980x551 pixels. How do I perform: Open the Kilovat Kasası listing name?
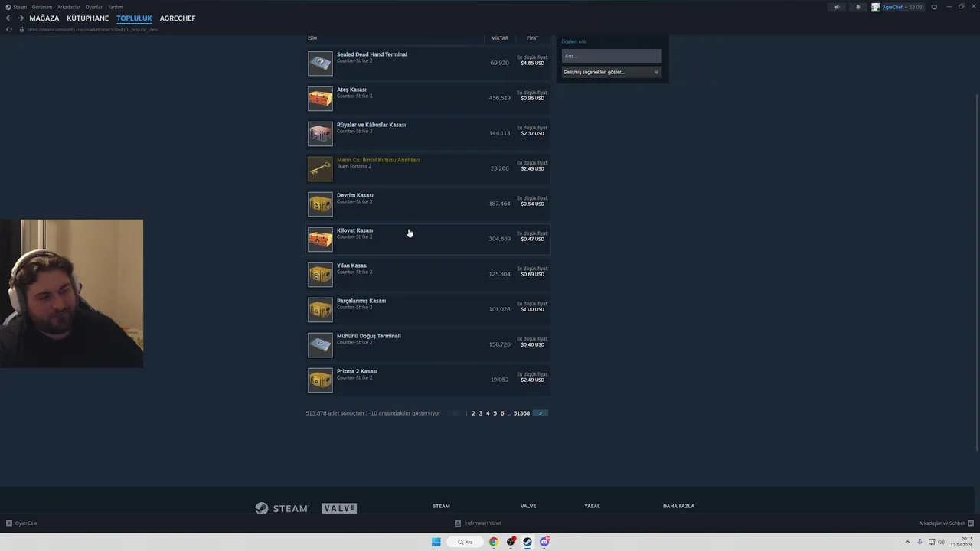point(354,230)
